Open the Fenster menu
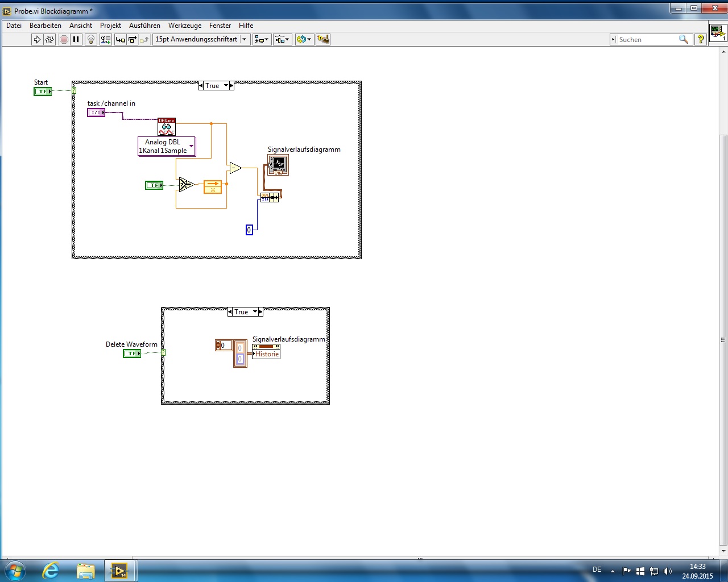This screenshot has width=728, height=582. [x=220, y=26]
